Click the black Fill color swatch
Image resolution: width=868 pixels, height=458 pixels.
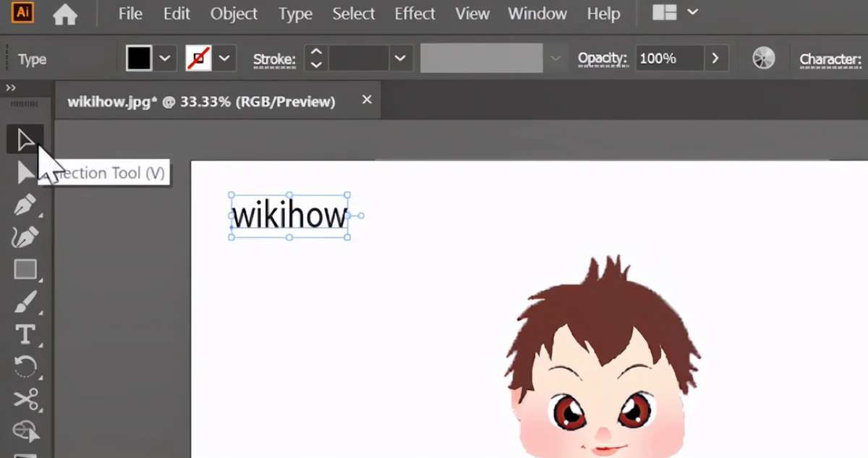click(139, 59)
